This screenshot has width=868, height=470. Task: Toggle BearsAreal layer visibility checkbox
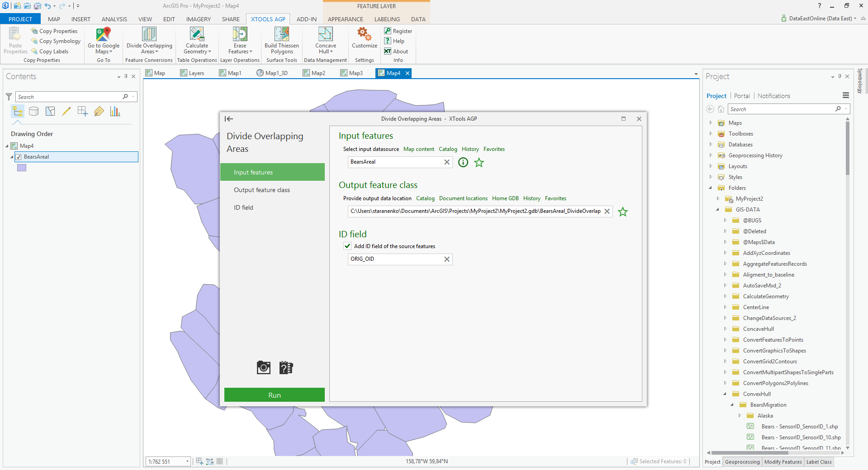coord(19,157)
